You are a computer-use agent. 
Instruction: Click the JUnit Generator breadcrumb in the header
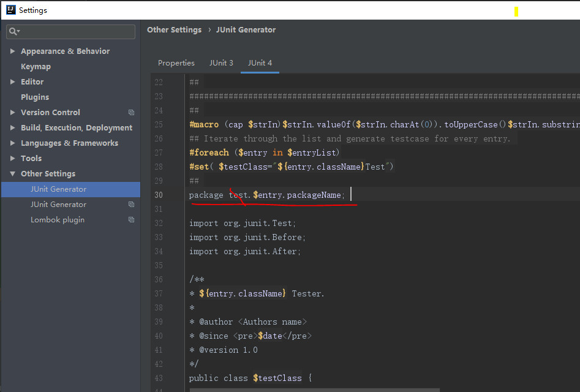coord(246,30)
